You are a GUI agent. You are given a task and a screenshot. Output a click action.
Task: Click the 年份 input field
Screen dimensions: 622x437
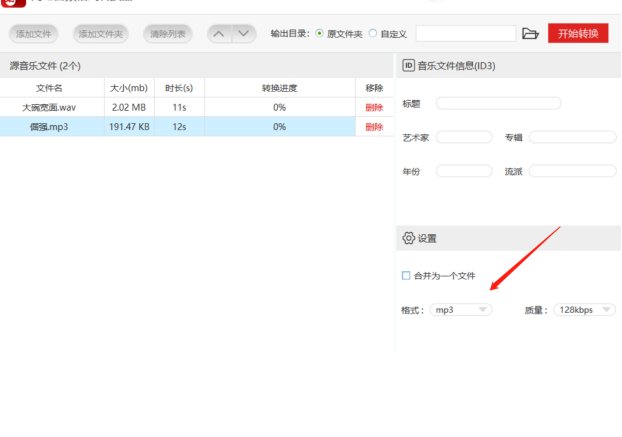click(464, 171)
